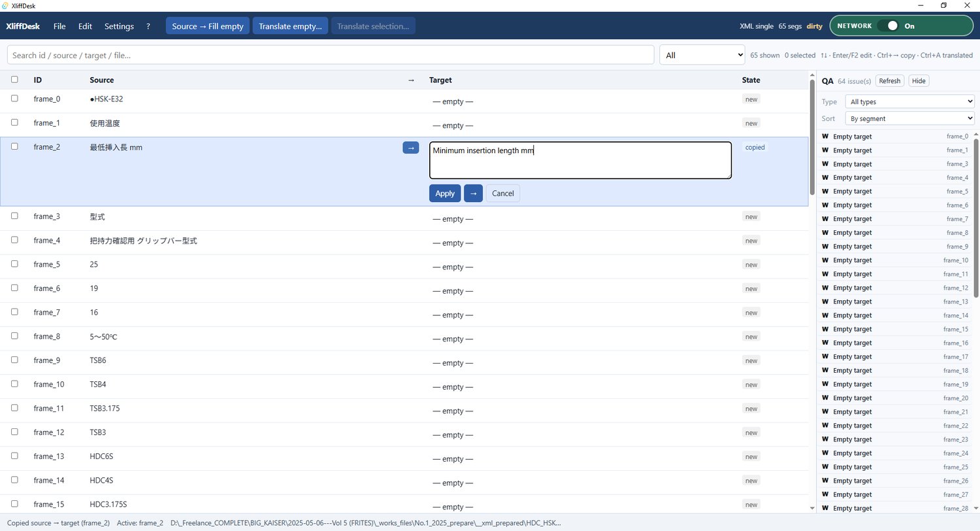
Task: Open the ? help menu
Action: 148,26
